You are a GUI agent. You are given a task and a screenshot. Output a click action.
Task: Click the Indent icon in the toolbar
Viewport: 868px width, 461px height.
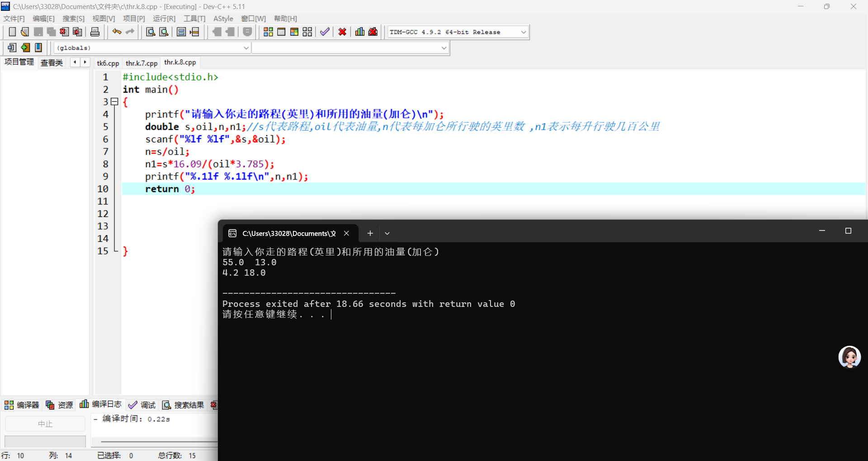(x=217, y=32)
